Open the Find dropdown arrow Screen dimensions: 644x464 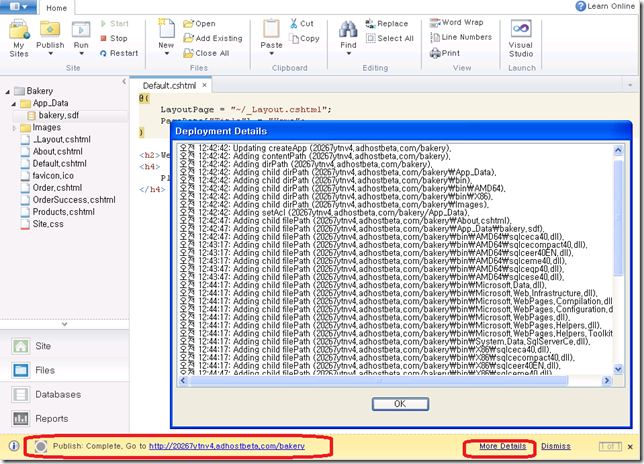point(348,53)
